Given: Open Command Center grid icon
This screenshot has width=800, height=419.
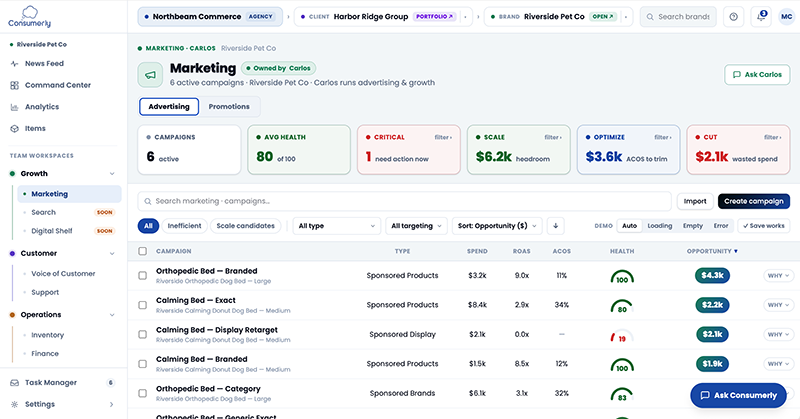Looking at the screenshot, I should pos(14,85).
